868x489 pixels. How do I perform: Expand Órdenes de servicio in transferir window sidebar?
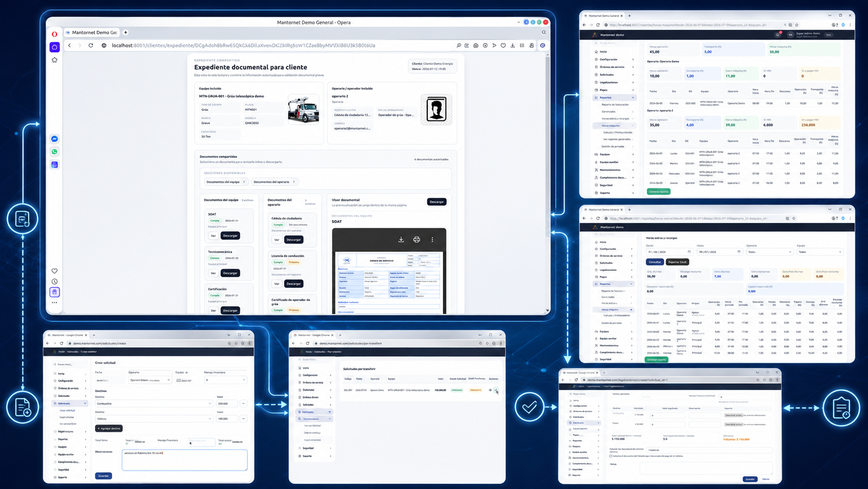(315, 382)
